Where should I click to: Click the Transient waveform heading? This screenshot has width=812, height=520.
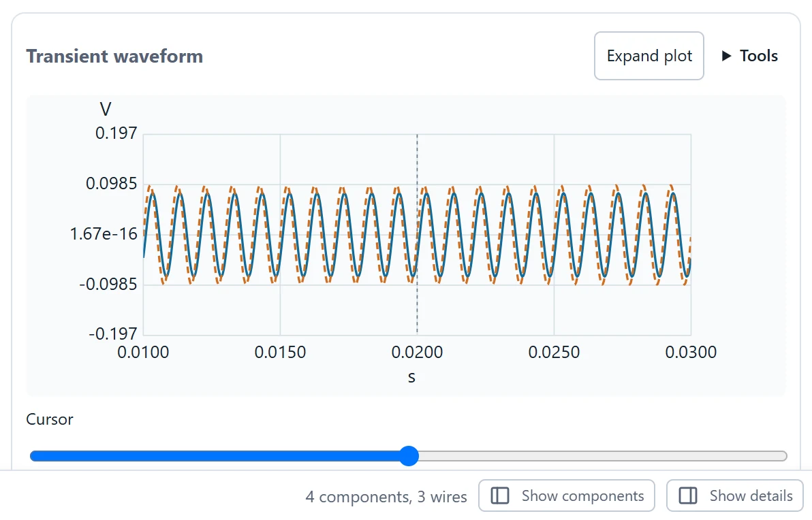coord(114,56)
